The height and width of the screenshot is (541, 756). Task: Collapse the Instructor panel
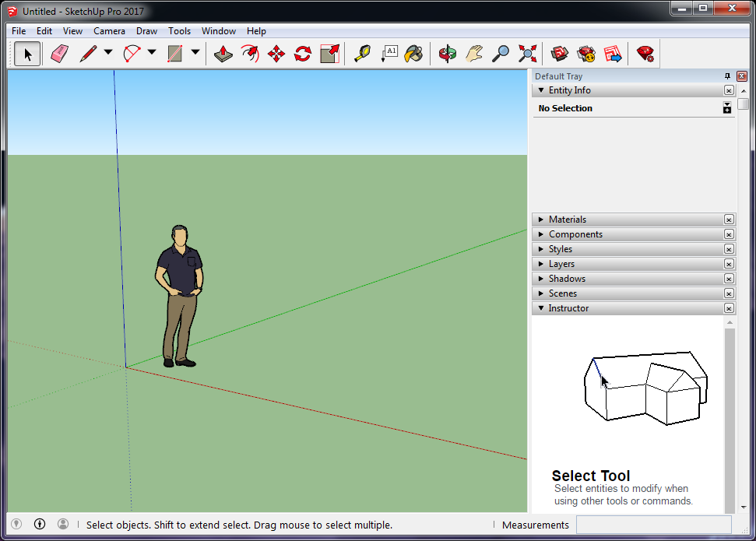click(541, 308)
